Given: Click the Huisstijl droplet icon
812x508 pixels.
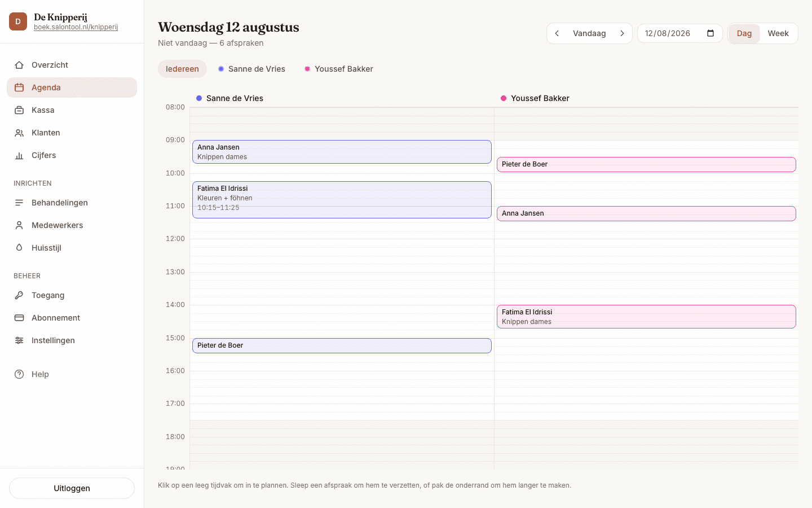Looking at the screenshot, I should 19,248.
